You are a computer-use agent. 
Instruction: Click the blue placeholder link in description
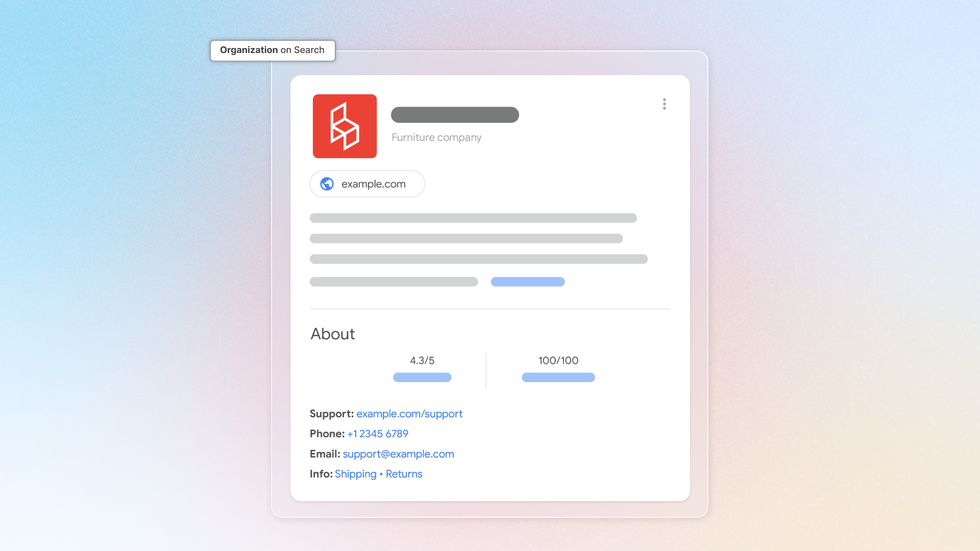(527, 282)
